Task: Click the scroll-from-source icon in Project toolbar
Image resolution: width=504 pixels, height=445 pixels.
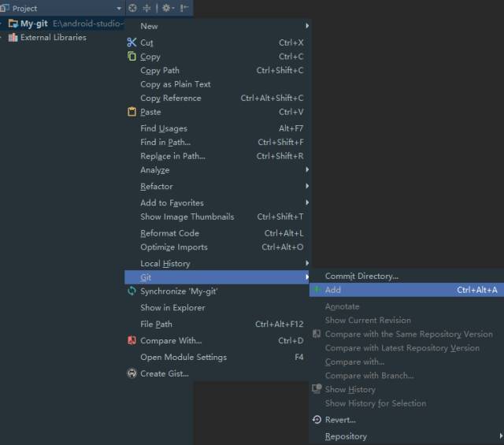Action: (x=132, y=8)
